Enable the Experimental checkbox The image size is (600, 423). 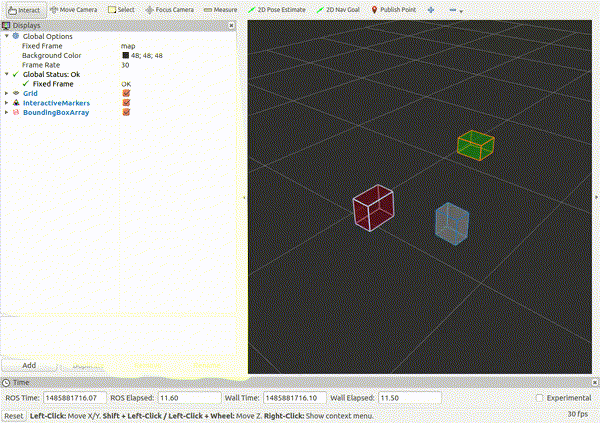click(x=540, y=398)
